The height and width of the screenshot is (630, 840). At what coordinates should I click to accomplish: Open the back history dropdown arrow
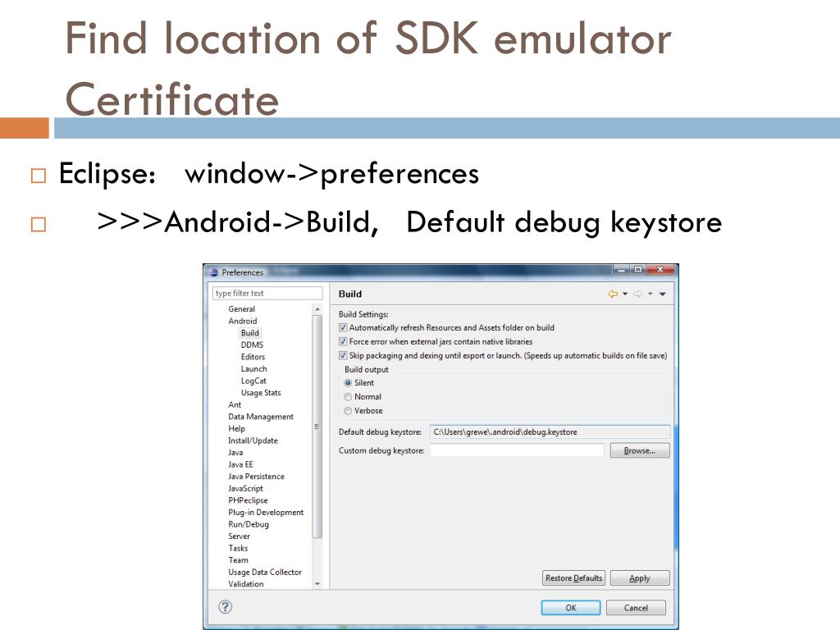click(x=625, y=294)
